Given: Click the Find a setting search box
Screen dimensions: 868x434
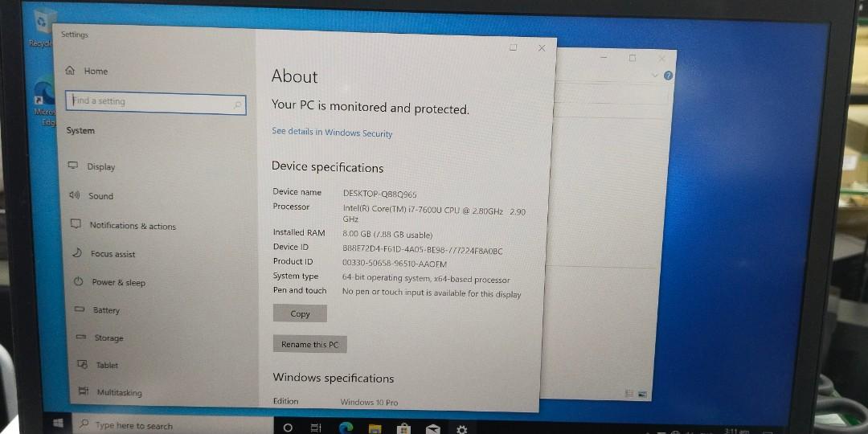Looking at the screenshot, I should pyautogui.click(x=156, y=102).
